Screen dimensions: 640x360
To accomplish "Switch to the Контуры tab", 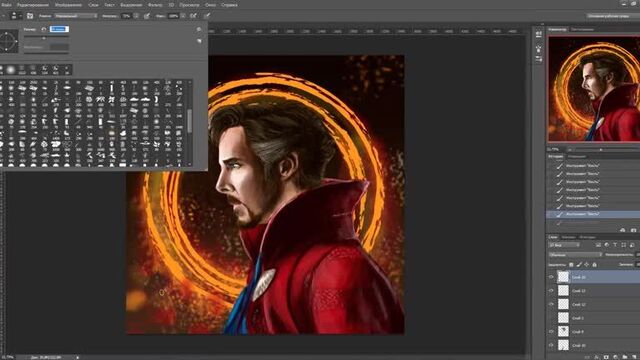I will coord(587,237).
